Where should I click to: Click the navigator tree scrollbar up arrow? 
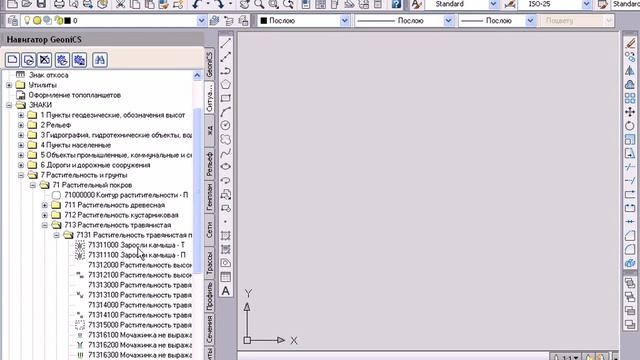coord(197,75)
